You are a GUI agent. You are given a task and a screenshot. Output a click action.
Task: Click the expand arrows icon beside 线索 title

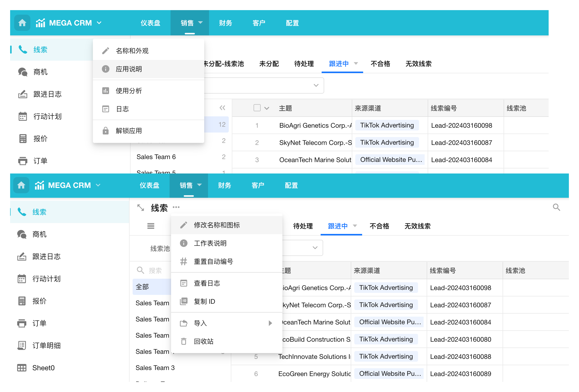[140, 208]
